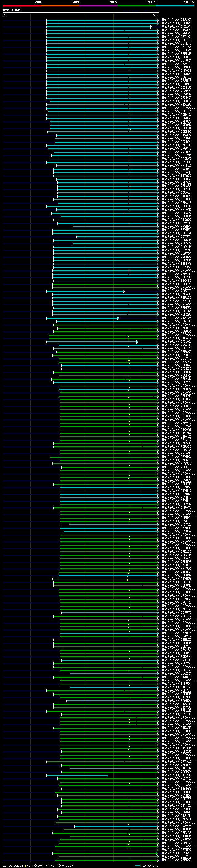
Task: Click the white query sequence ruler bar
Action: [x=81, y=13]
